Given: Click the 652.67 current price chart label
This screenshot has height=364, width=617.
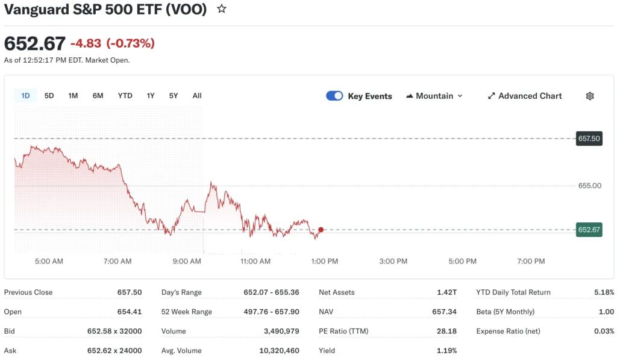Looking at the screenshot, I should tap(589, 230).
